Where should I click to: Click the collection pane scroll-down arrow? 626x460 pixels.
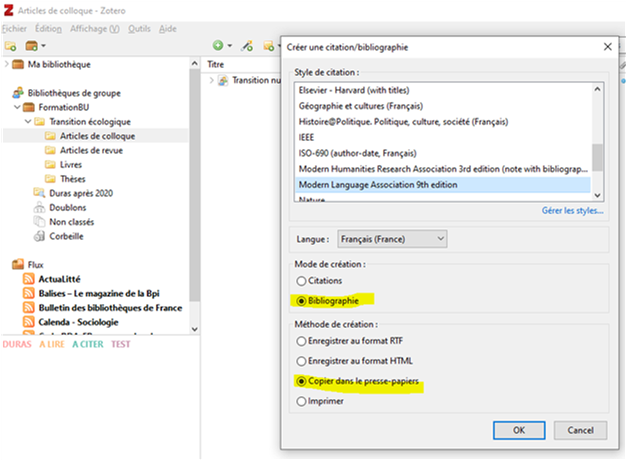(x=194, y=329)
